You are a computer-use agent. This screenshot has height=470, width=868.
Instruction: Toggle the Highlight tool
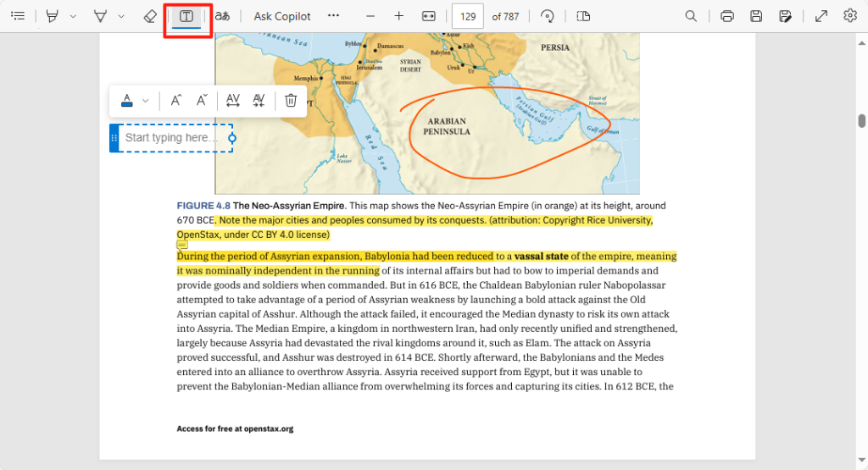[x=53, y=16]
